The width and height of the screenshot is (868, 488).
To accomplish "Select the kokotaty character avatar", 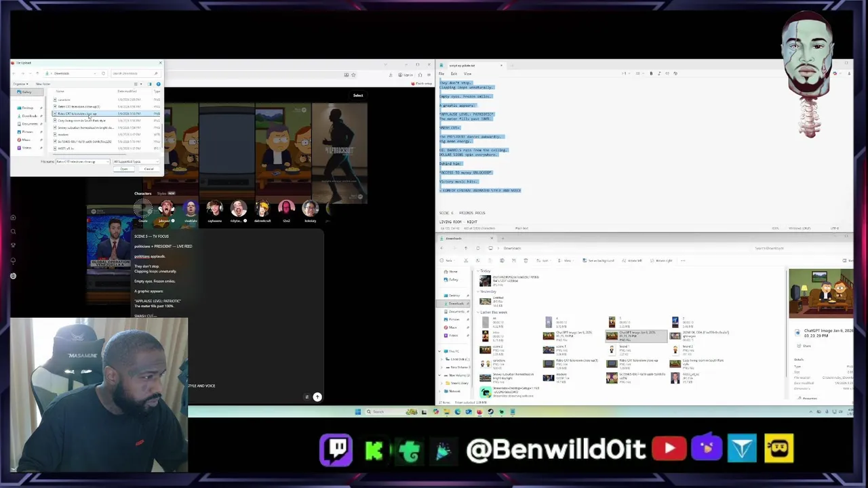I will [x=310, y=209].
